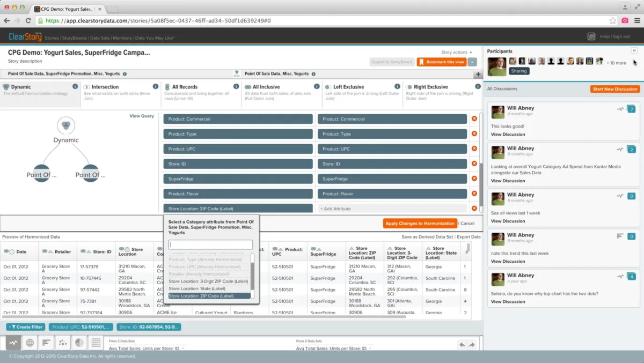Choose the Right Exclusive join strategy
Screen dimensions: 644x363
coord(443,94)
